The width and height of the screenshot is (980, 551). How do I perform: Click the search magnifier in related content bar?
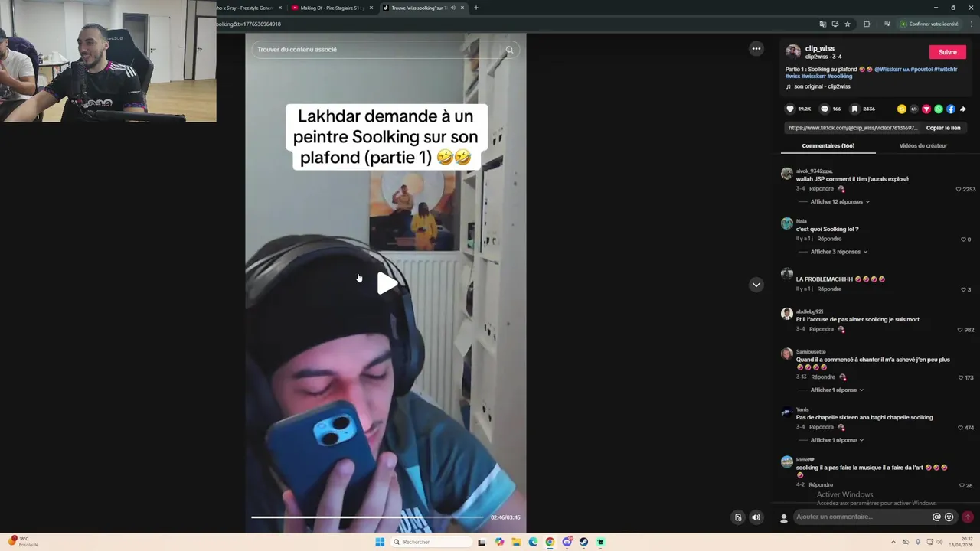tap(509, 50)
